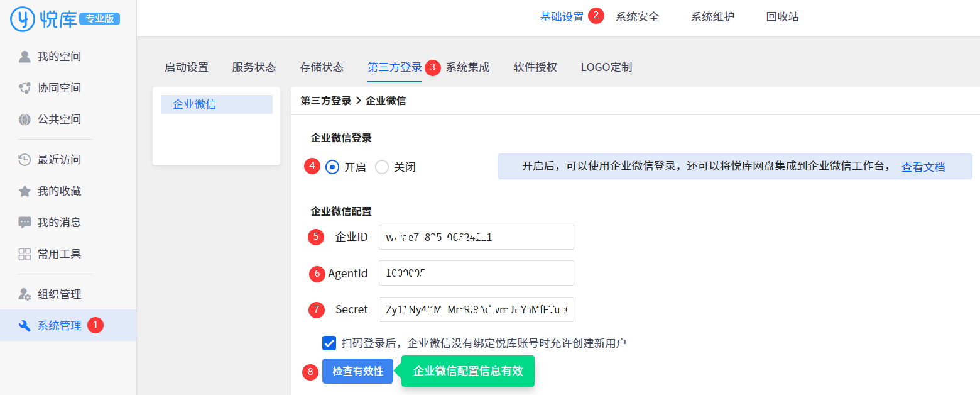Screen dimensions: 980x395
Task: Select the 开启 radio button
Action: click(332, 167)
